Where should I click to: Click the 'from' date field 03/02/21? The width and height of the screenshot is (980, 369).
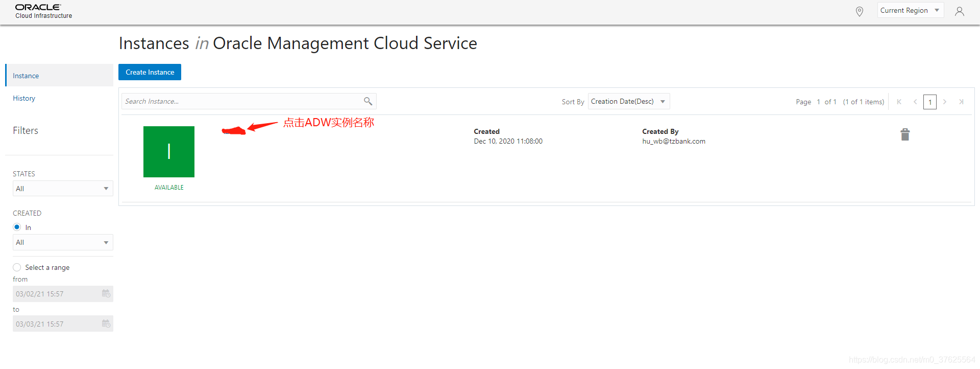[x=63, y=294]
